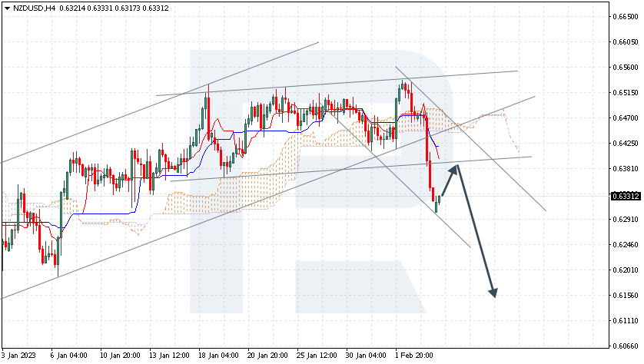Select the 0.60660 bottom price label
This screenshot has width=644, height=364.
(626, 346)
